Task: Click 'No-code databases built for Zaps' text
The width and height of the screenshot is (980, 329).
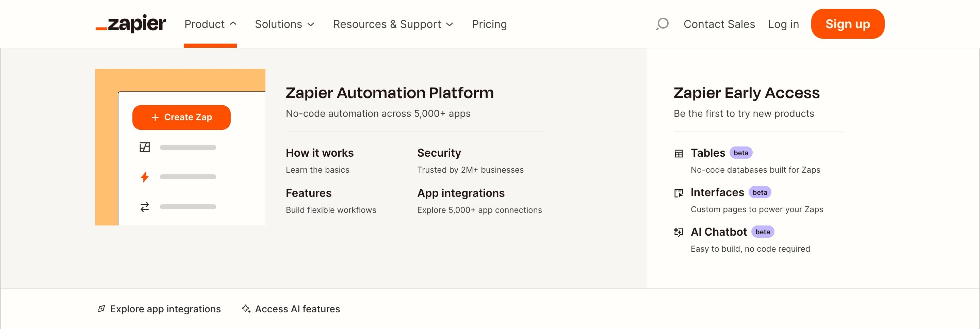Action: tap(755, 170)
